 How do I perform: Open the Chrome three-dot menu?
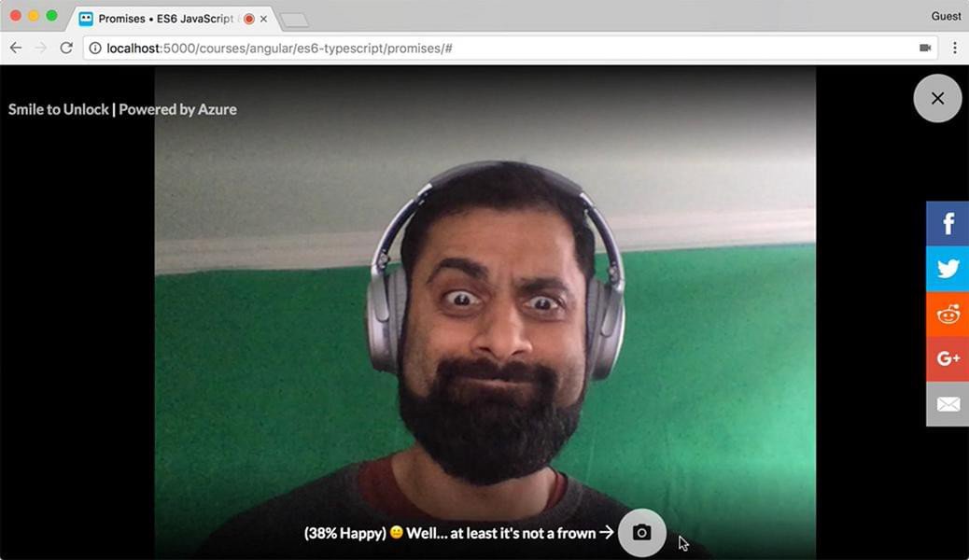[x=955, y=48]
